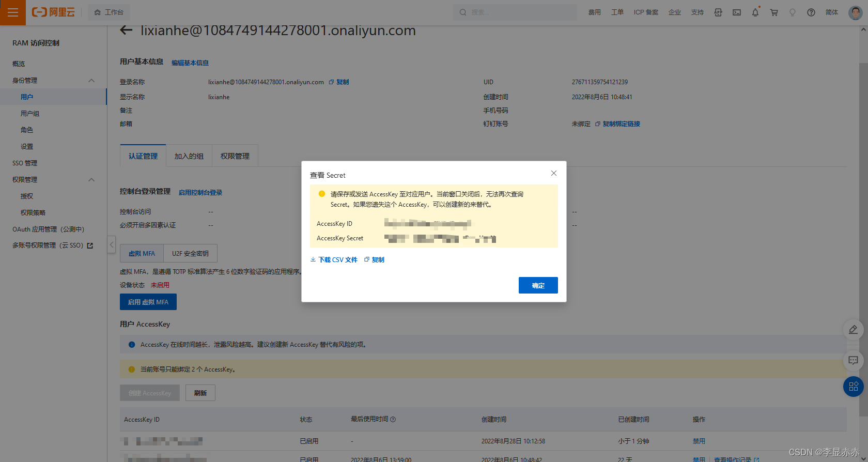Open SSO 管理 in the sidebar
The width and height of the screenshot is (868, 462).
(x=25, y=163)
